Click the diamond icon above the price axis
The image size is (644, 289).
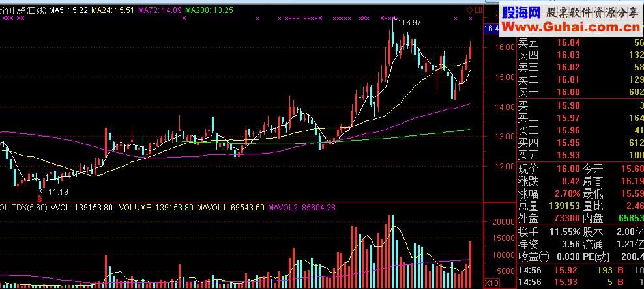click(470, 10)
